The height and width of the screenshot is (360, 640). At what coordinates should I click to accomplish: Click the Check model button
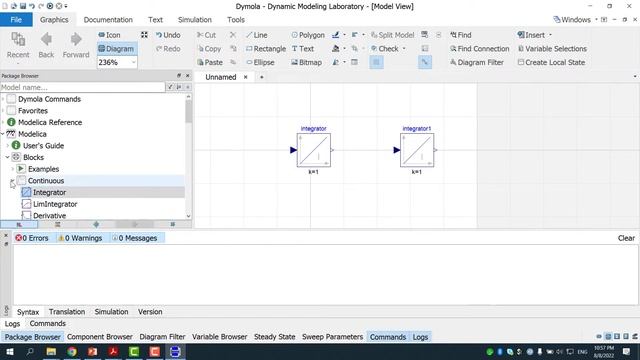click(x=384, y=49)
